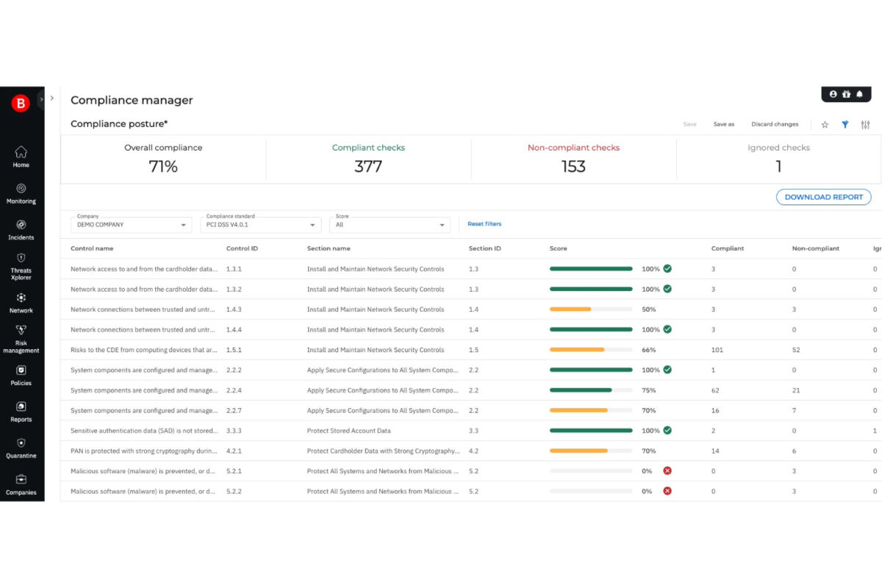Open the Companies section
This screenshot has height=588, width=882.
tap(21, 484)
